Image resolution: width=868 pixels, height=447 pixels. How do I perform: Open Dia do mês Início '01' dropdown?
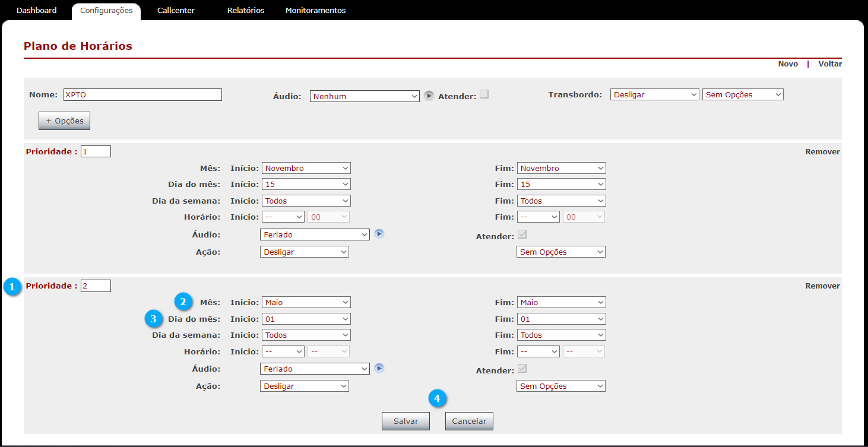[x=306, y=319]
